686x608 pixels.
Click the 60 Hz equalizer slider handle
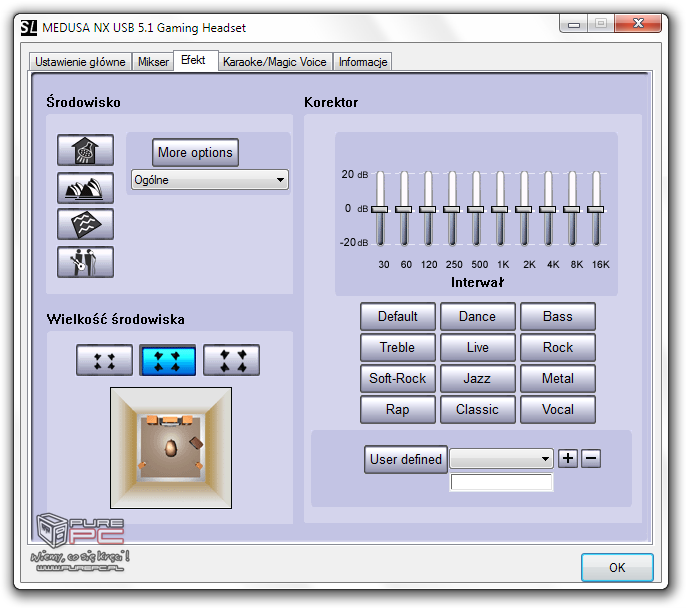pyautogui.click(x=403, y=209)
